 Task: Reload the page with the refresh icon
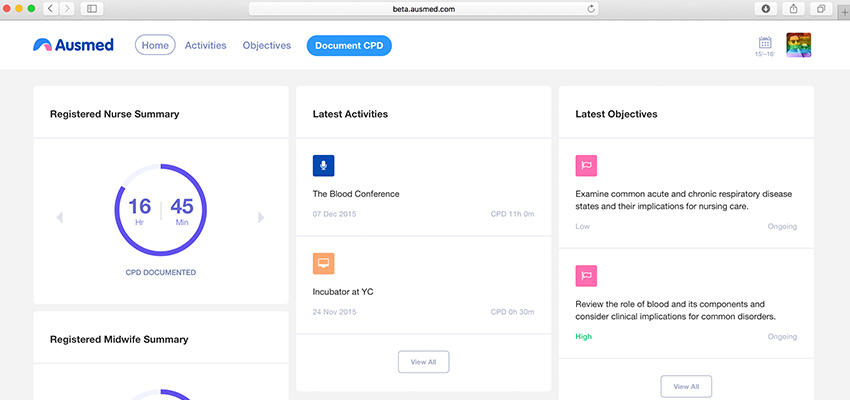pyautogui.click(x=591, y=9)
